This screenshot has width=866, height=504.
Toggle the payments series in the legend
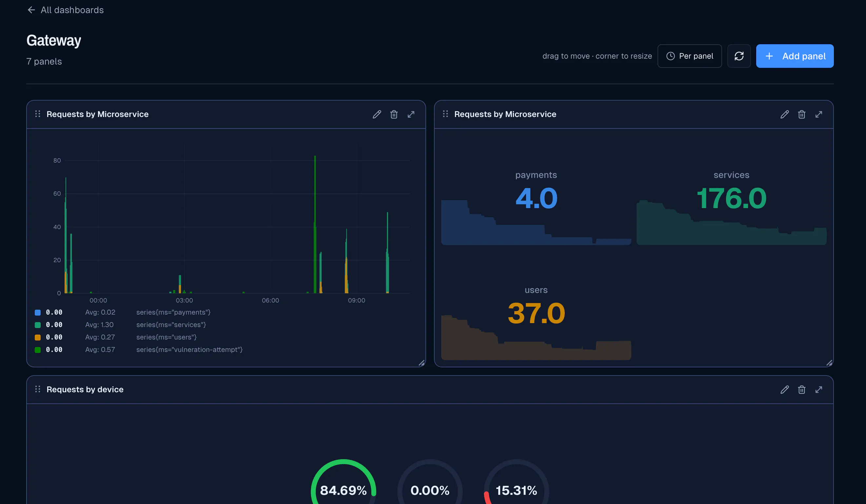click(139, 312)
